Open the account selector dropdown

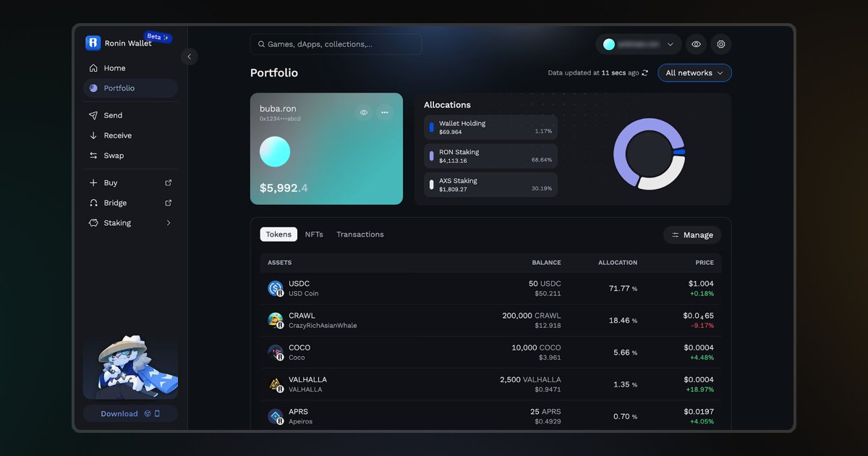pos(639,44)
